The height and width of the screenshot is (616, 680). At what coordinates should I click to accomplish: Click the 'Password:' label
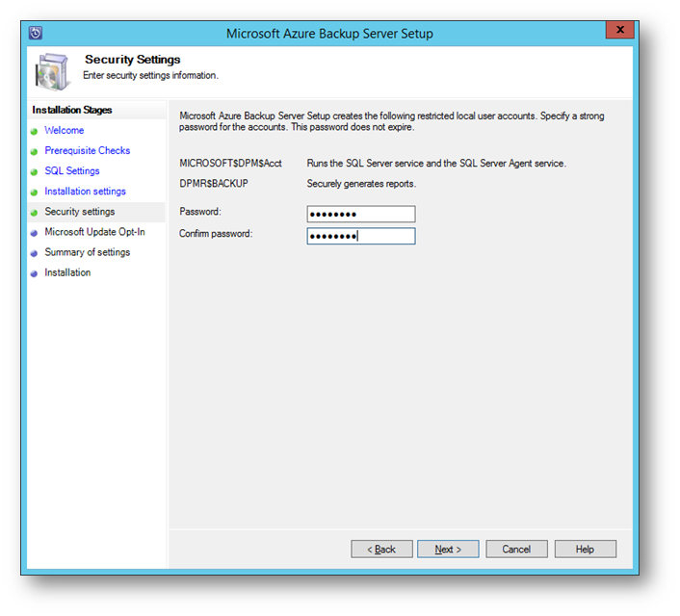200,212
